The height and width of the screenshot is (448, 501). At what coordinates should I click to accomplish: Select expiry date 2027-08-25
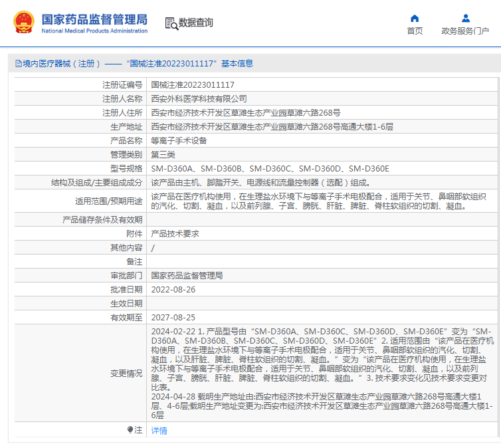point(173,318)
